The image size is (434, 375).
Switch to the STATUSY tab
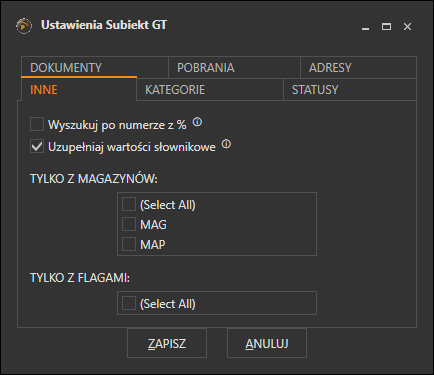pos(350,90)
